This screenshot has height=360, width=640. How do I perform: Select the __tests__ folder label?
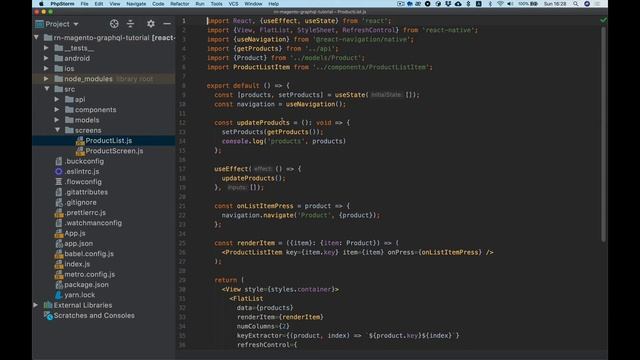click(x=79, y=48)
